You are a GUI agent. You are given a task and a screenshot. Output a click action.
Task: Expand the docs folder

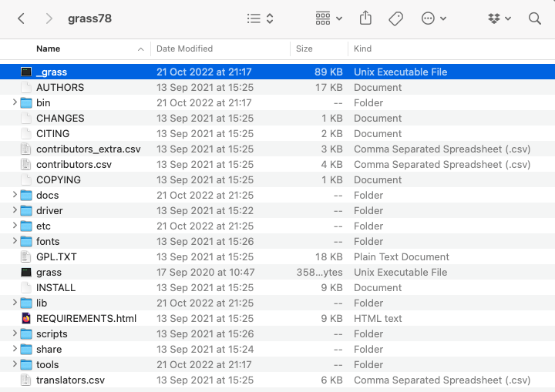(15, 195)
